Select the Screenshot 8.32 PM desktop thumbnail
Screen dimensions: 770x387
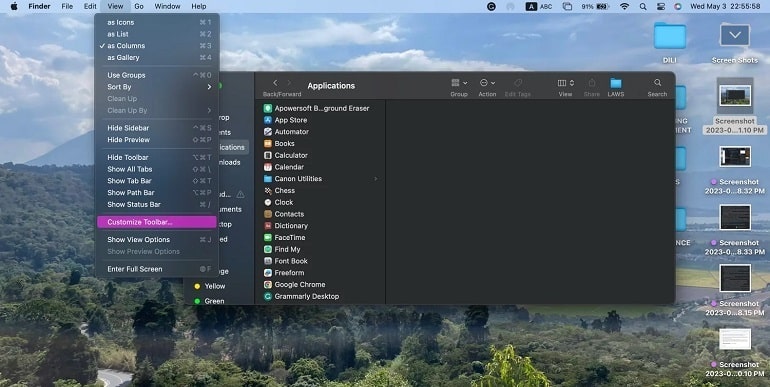(735, 157)
